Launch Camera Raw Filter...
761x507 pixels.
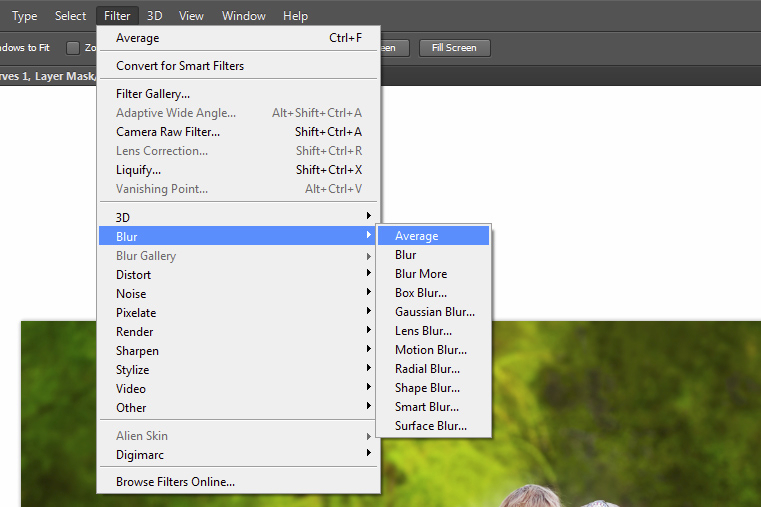[168, 132]
